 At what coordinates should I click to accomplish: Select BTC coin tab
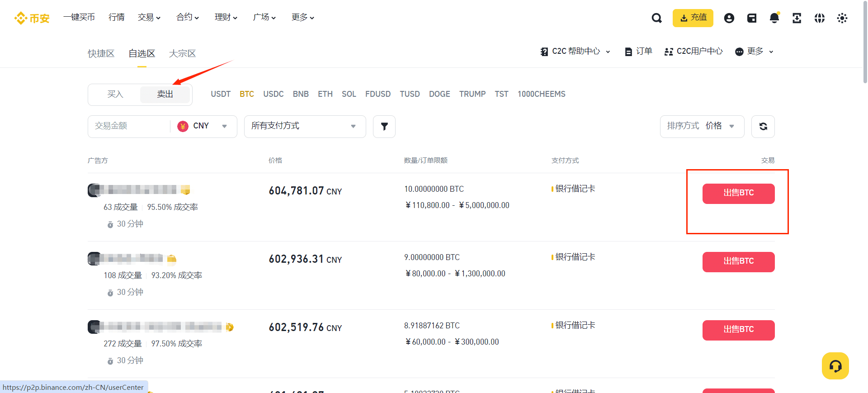click(247, 94)
